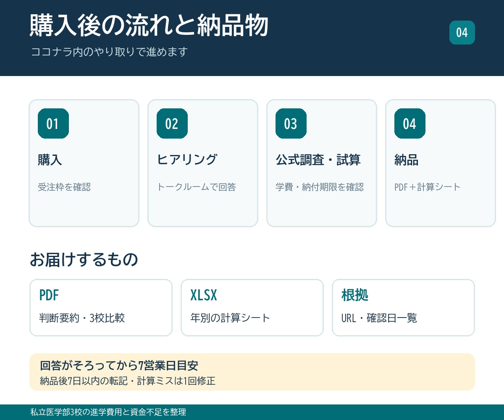The width and height of the screenshot is (504, 420).
Task: Click the text 判断要約・3校比較
Action: pos(82,318)
